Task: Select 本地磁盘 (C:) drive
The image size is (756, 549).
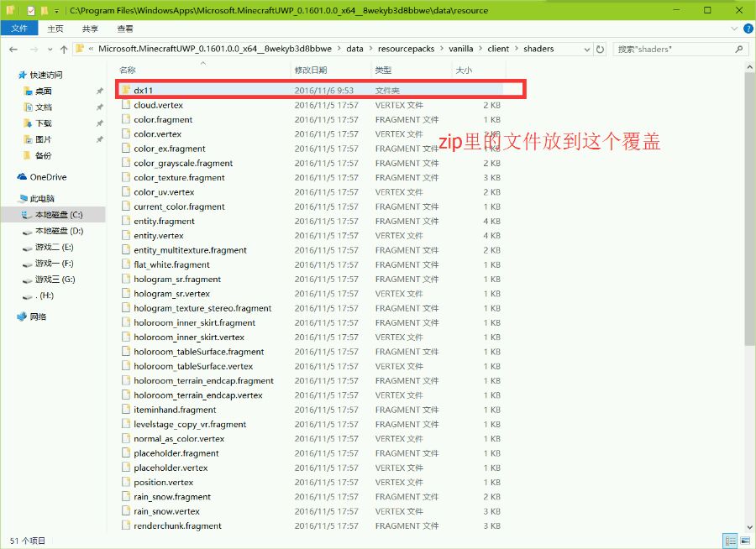Action: (x=53, y=215)
